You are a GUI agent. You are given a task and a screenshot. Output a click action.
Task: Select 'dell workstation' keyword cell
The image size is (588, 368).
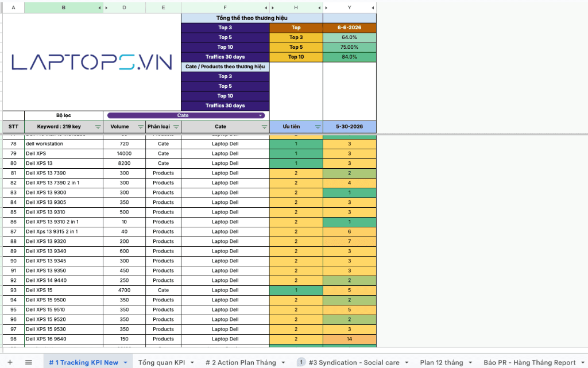(64, 144)
